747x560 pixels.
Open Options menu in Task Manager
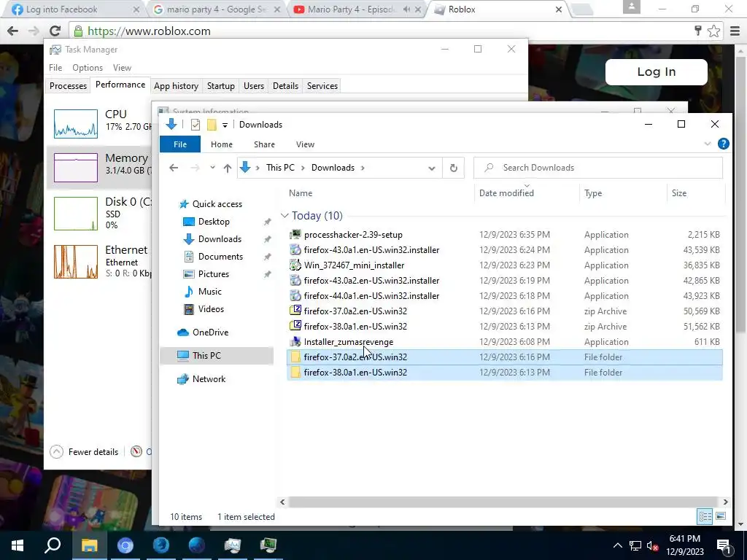tap(88, 68)
